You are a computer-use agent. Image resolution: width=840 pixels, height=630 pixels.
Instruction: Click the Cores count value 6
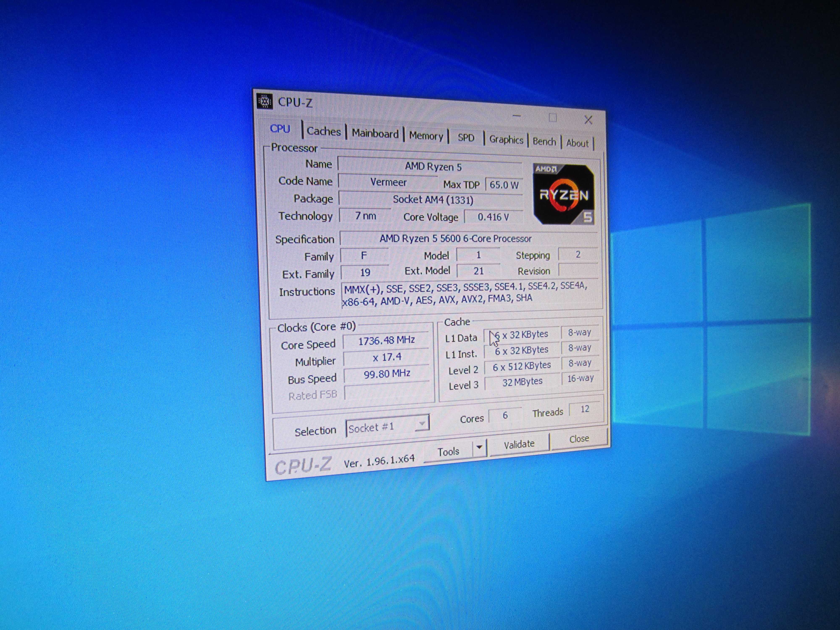(x=505, y=415)
